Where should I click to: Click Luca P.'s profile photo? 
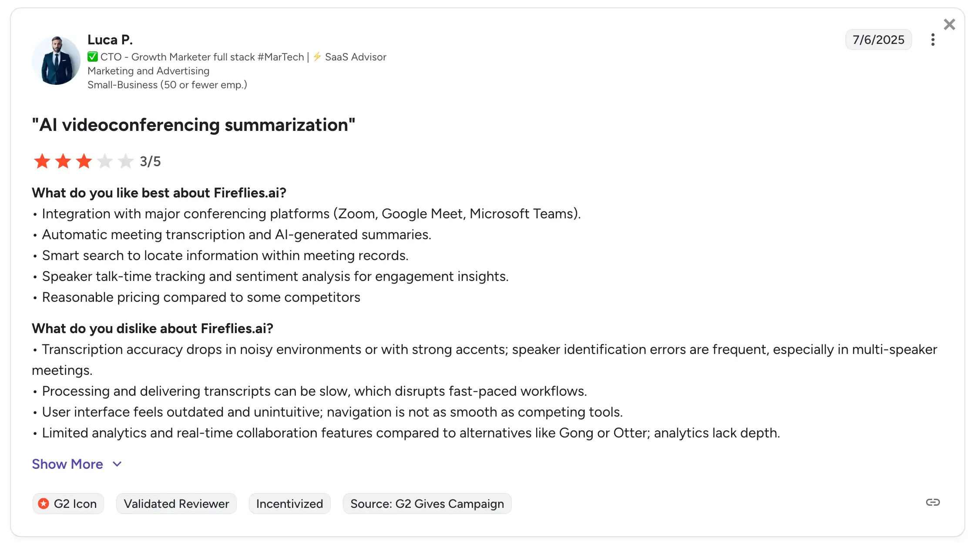tap(56, 60)
